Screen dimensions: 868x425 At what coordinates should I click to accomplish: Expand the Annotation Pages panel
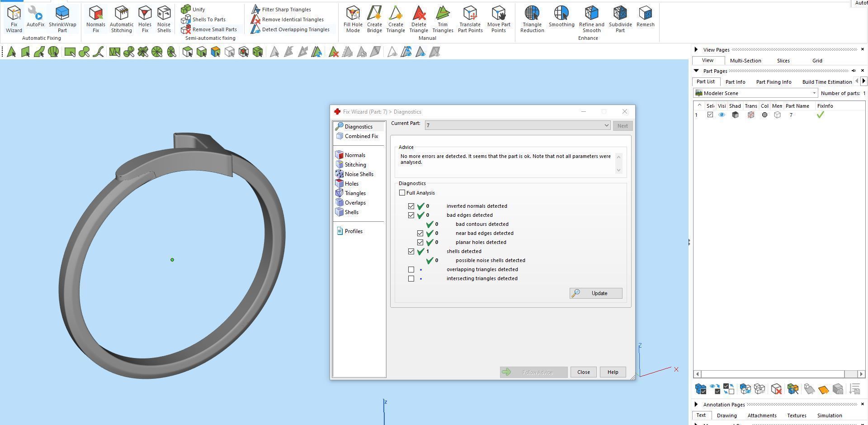pyautogui.click(x=696, y=404)
